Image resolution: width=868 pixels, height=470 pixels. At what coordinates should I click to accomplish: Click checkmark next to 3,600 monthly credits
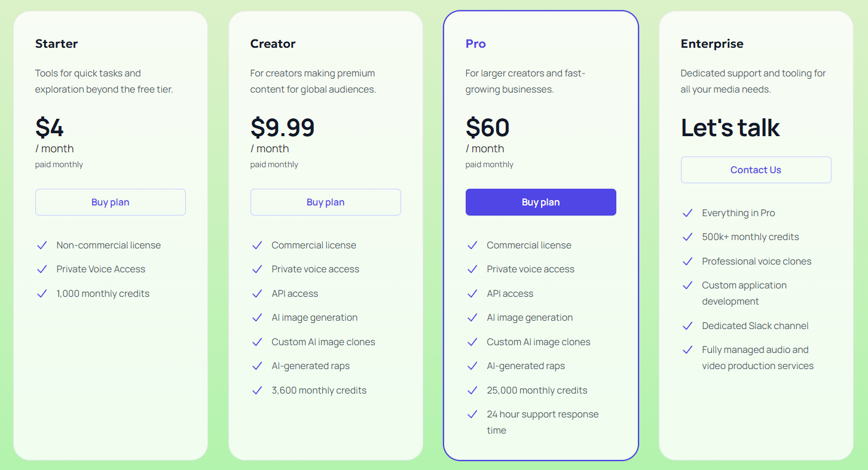(x=257, y=391)
